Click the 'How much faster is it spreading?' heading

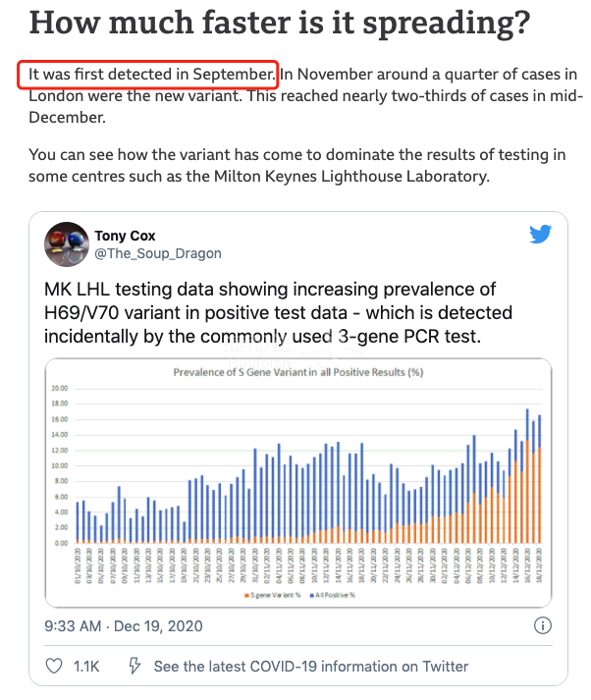[280, 24]
